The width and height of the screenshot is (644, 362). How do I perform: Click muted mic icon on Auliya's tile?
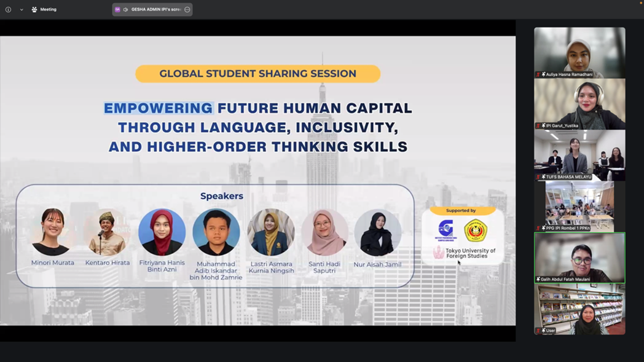[538, 74]
